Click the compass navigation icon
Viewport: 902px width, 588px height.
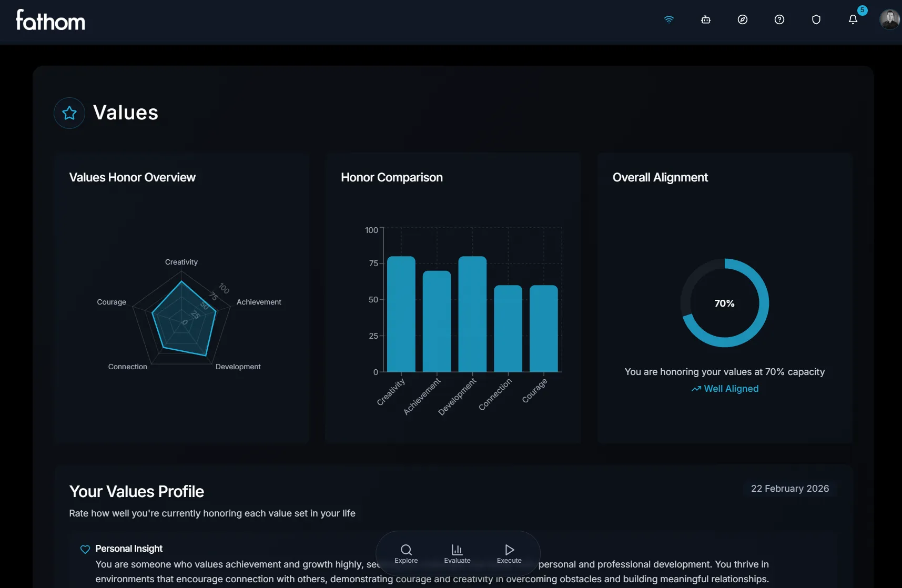[742, 19]
